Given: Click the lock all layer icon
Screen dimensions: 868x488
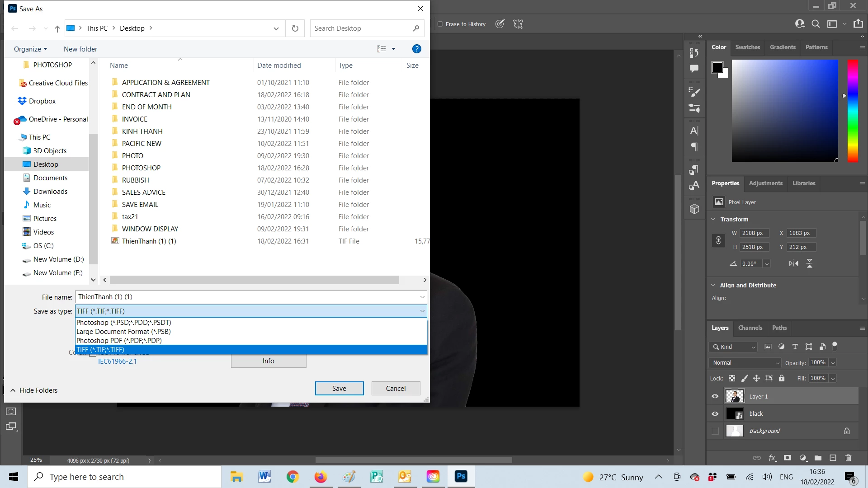Looking at the screenshot, I should [x=782, y=378].
